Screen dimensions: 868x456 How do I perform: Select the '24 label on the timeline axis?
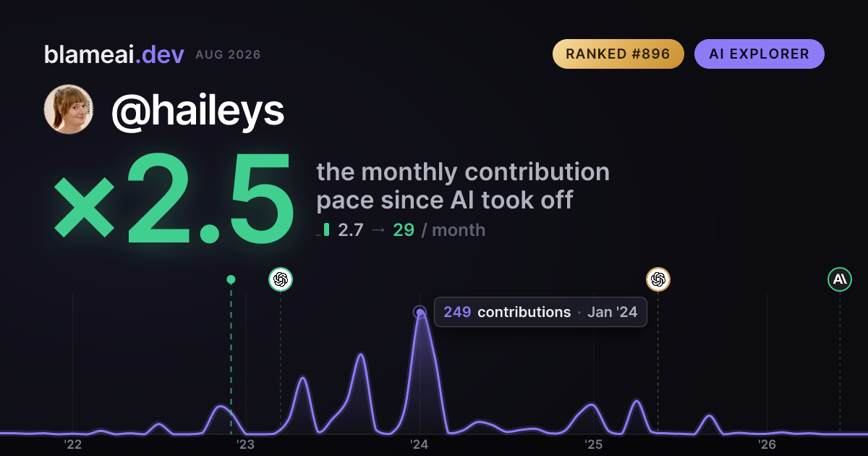tap(420, 444)
